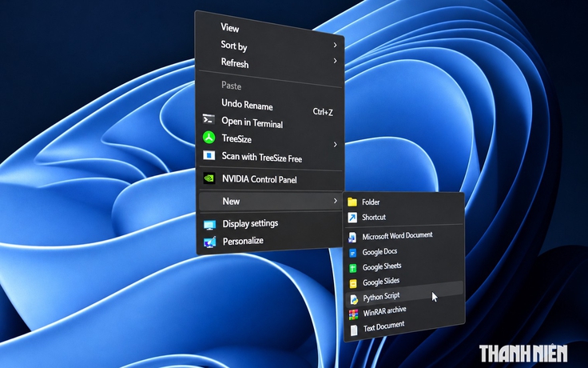Click the NVIDIA Control Panel icon
Viewport: 588px width, 368px height.
(x=209, y=178)
